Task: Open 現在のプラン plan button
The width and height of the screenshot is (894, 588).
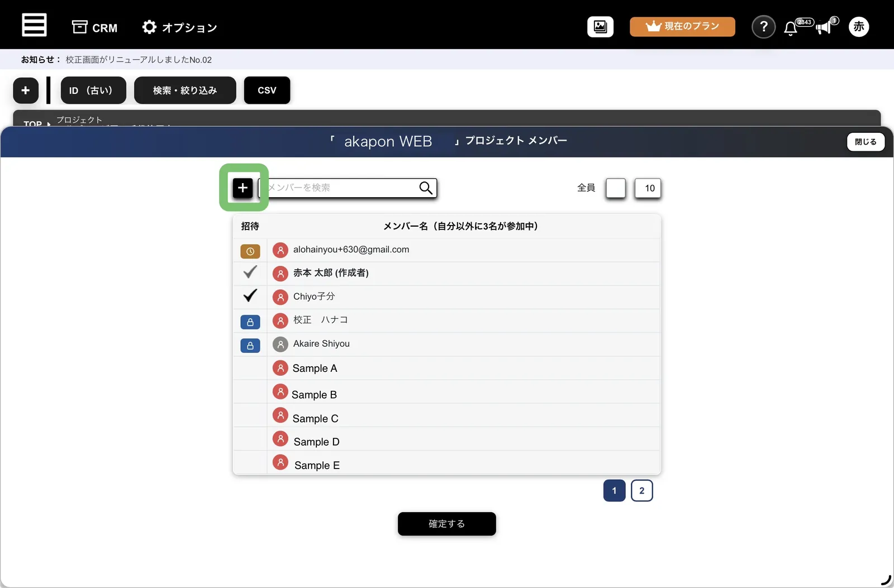Action: (682, 26)
